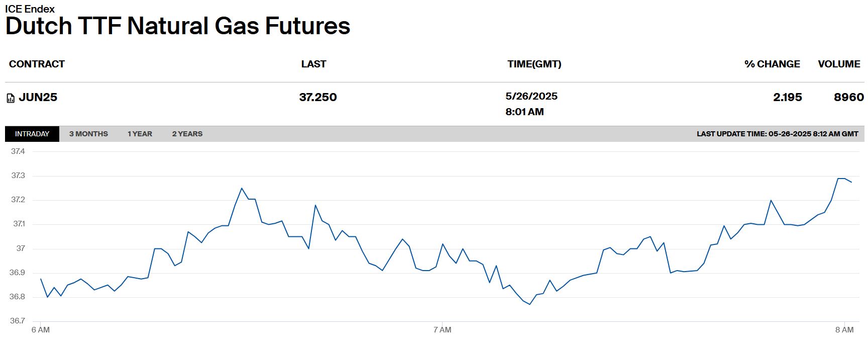
Task: Open the 1 YEAR chart view
Action: tap(140, 134)
